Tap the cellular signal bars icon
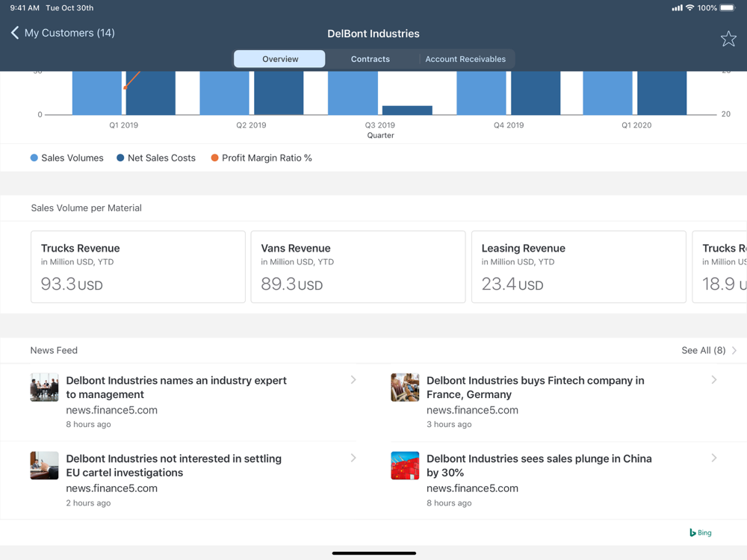 (677, 7)
